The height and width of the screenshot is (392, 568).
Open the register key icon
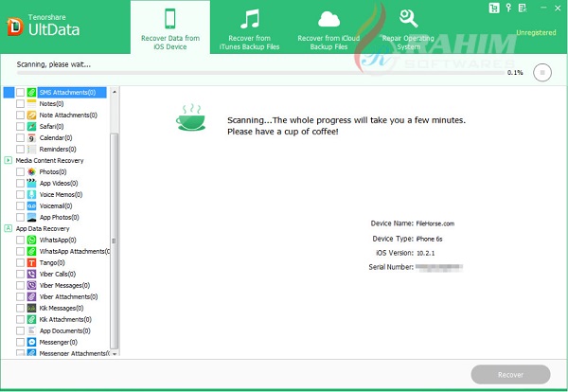pos(509,8)
